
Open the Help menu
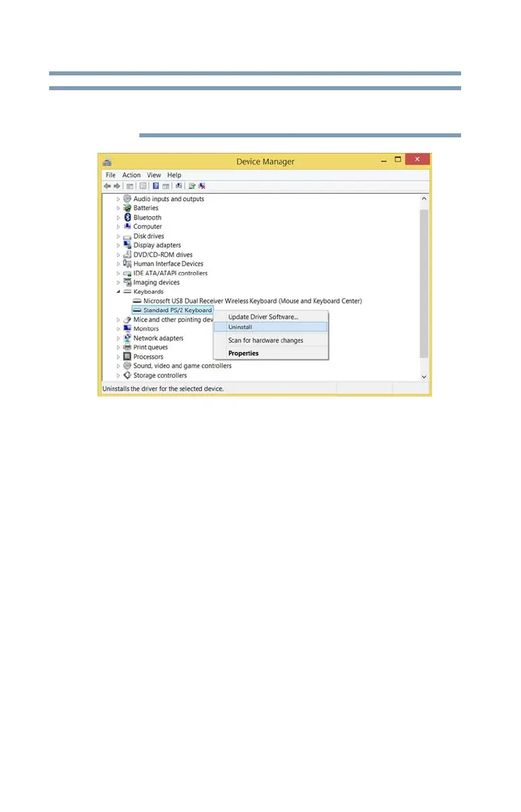point(174,175)
